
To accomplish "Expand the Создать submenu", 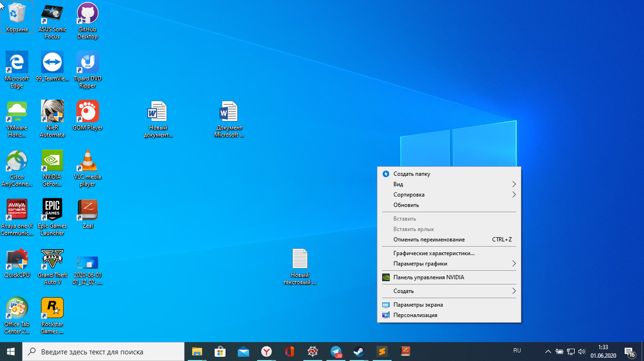I will pyautogui.click(x=449, y=291).
